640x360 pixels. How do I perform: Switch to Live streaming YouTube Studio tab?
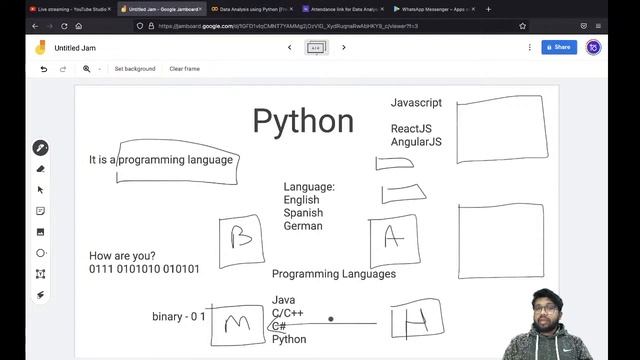pos(70,9)
